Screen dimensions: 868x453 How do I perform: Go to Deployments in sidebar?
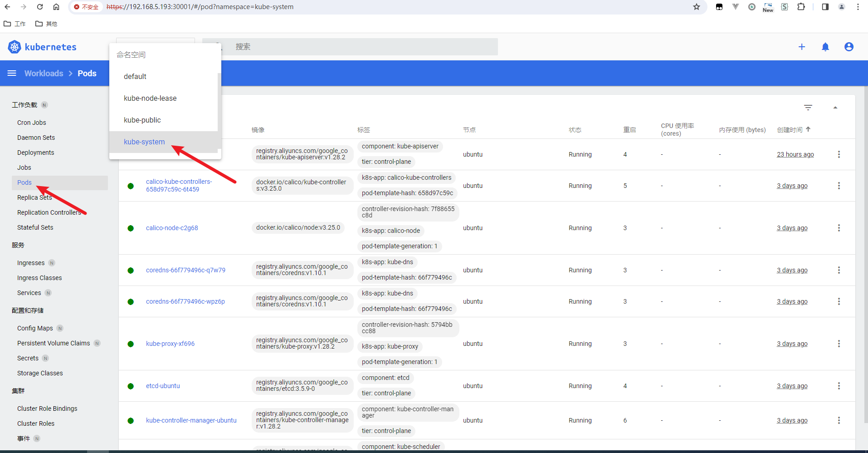click(35, 153)
